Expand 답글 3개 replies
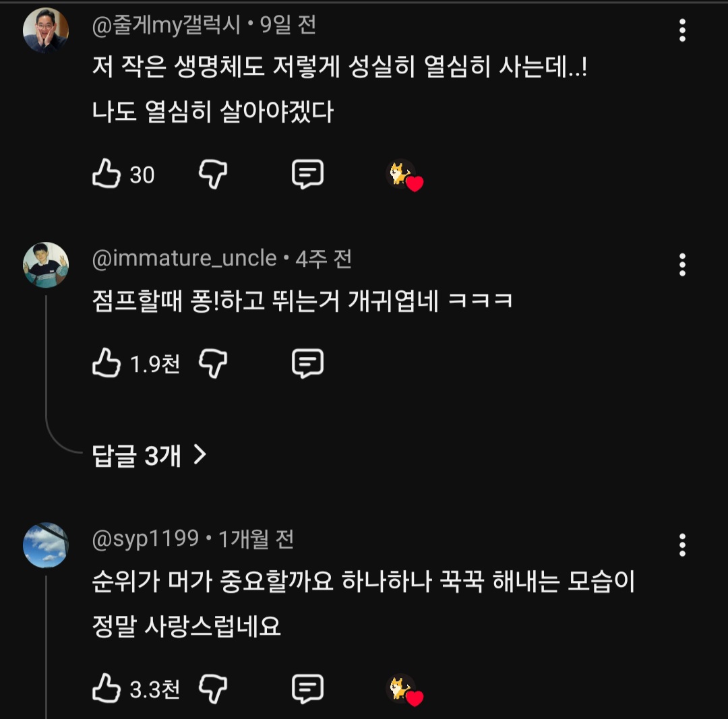Viewport: 728px width, 719px height. 149,455
